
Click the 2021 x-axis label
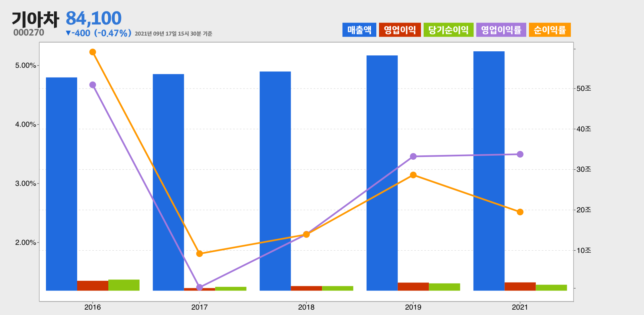click(x=520, y=307)
